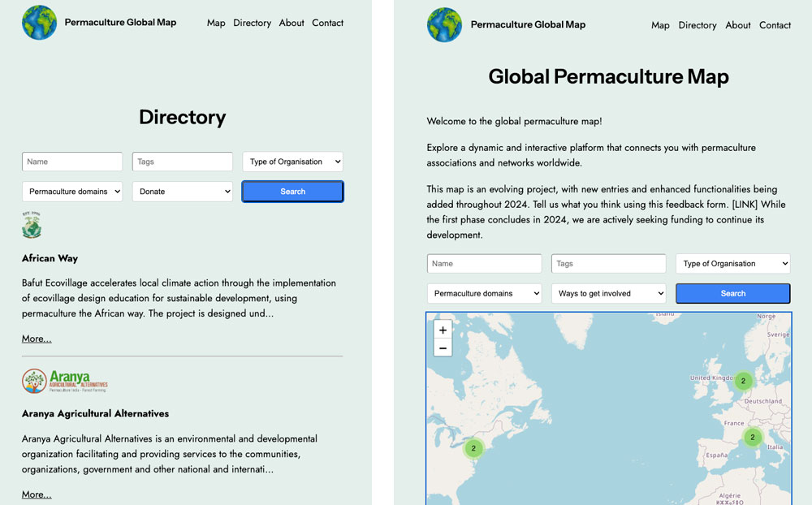Zoom in on the map with the plus button
Screen dimensions: 812x505
tap(443, 330)
